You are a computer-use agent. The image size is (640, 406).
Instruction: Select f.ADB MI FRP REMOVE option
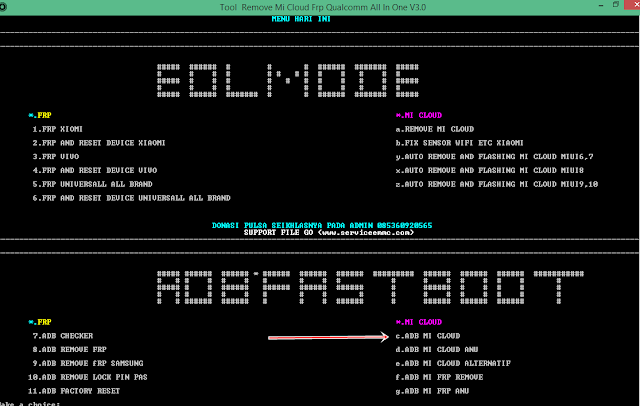[439, 377]
